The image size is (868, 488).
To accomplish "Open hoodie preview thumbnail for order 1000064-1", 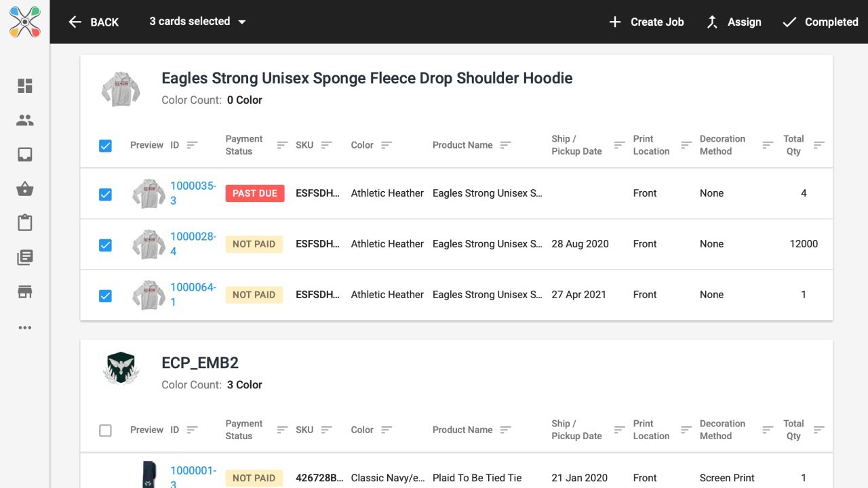I will pos(149,295).
